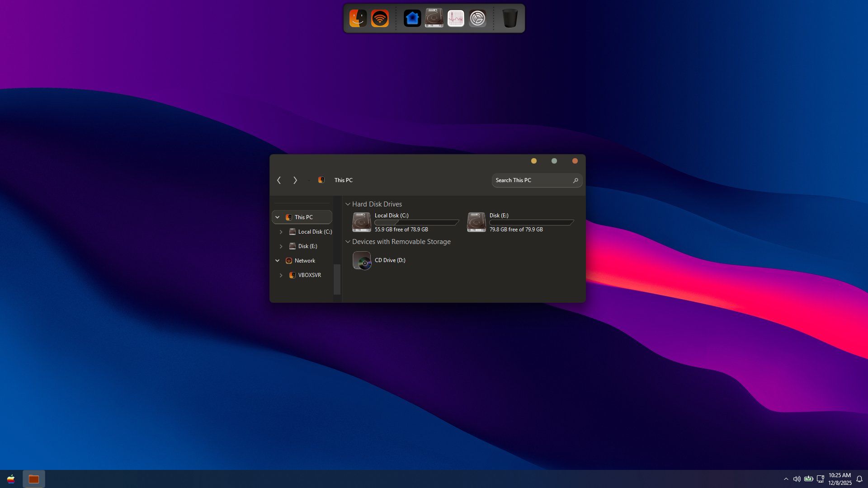
Task: Open the Apple logo Start button
Action: [x=11, y=479]
